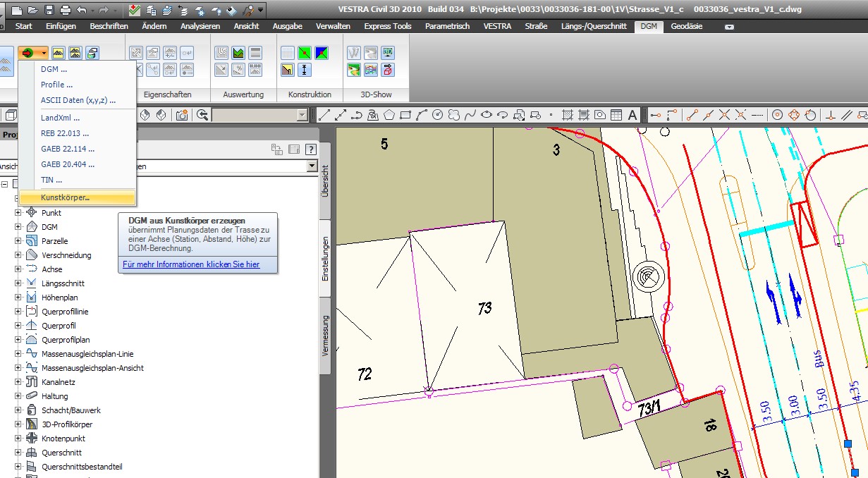Viewport: 868px width, 478px height.
Task: Open the project panel view dropdown arrow
Action: coord(312,166)
